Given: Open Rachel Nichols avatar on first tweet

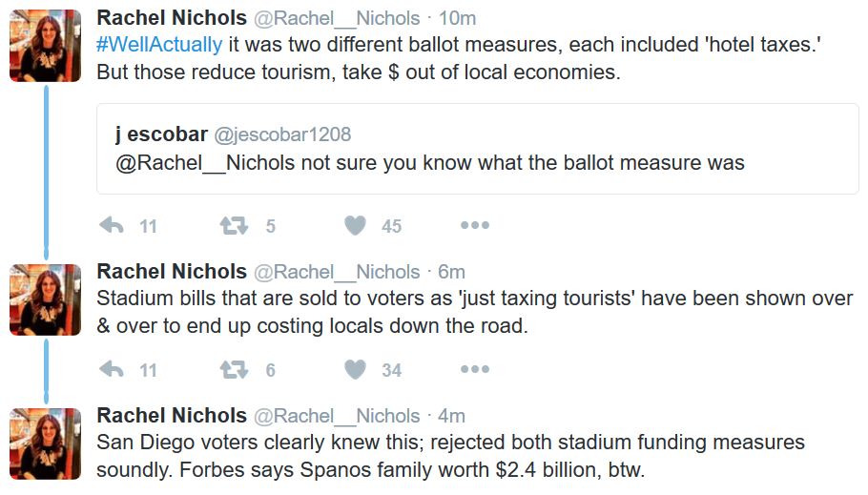Looking at the screenshot, I should click(x=46, y=46).
